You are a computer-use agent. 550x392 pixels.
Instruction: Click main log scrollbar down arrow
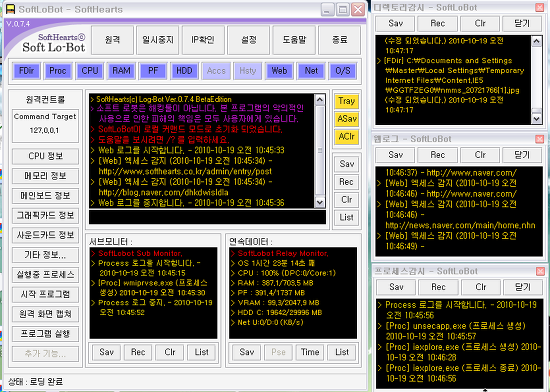click(x=320, y=202)
